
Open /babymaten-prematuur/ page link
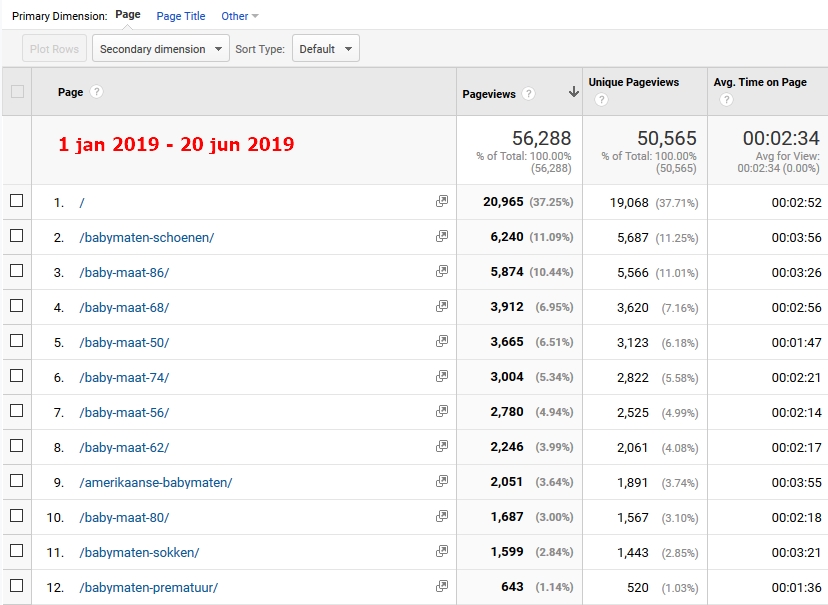click(148, 588)
